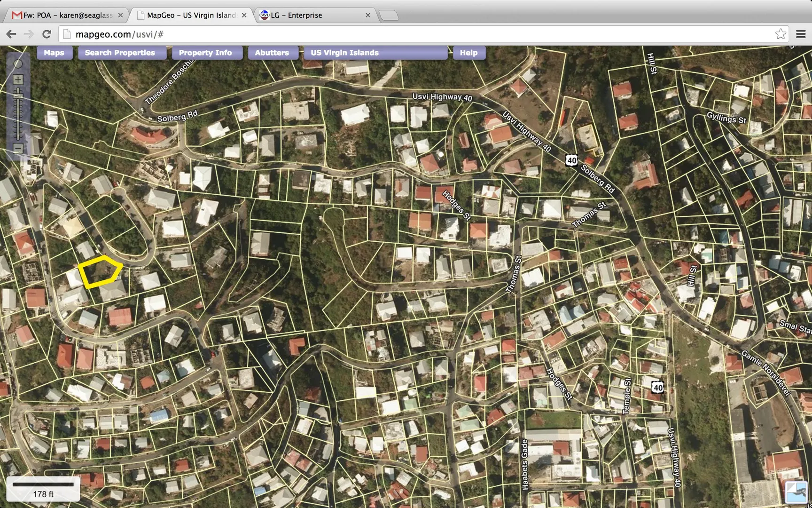The height and width of the screenshot is (508, 812).
Task: Click the Help button
Action: pyautogui.click(x=468, y=53)
